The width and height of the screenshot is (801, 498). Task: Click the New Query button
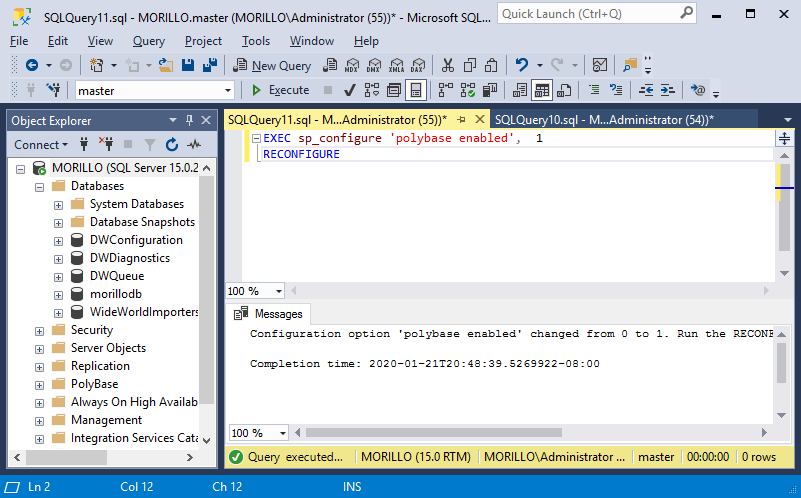click(272, 65)
